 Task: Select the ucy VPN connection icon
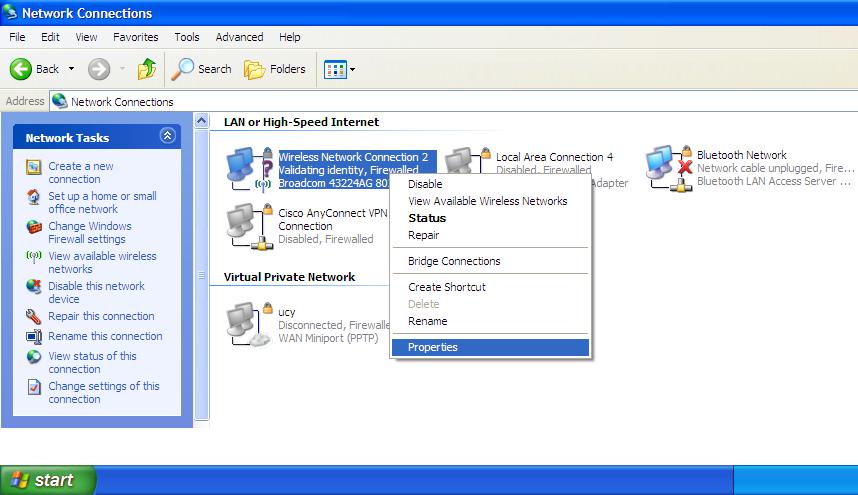tap(250, 324)
